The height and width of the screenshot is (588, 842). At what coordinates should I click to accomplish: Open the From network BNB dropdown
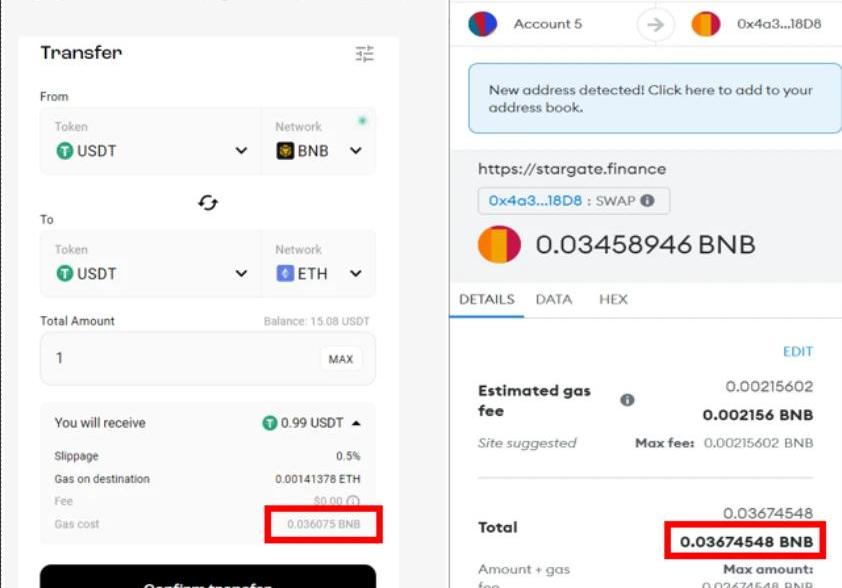(x=355, y=151)
